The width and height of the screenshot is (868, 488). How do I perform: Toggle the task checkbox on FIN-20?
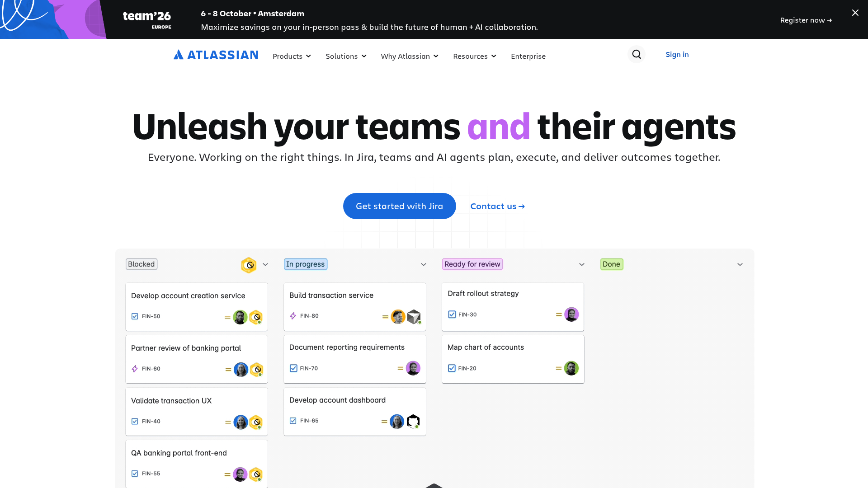pyautogui.click(x=452, y=368)
